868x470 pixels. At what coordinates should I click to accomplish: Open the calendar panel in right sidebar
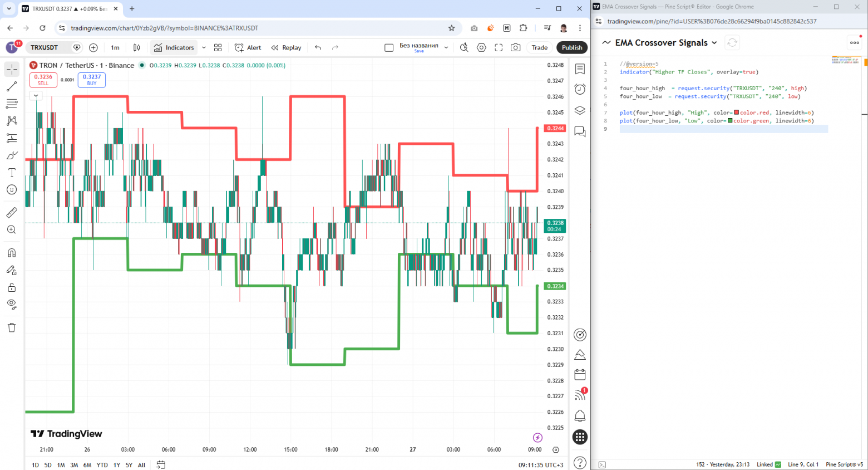click(x=580, y=374)
